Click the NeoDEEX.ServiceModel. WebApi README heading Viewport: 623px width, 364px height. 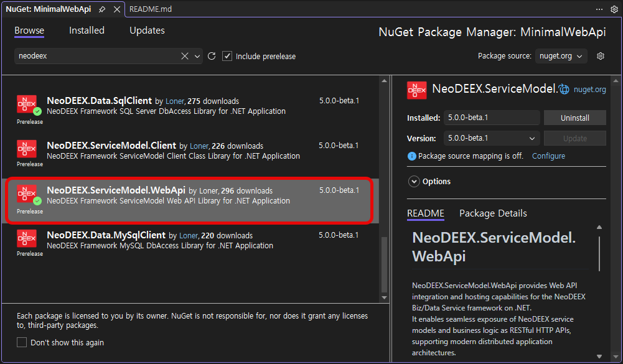coord(494,247)
